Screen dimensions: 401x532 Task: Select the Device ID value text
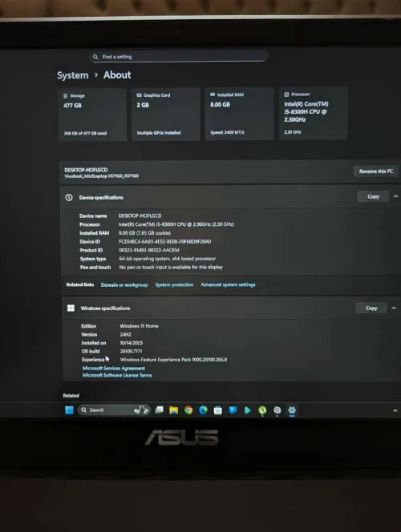(165, 242)
